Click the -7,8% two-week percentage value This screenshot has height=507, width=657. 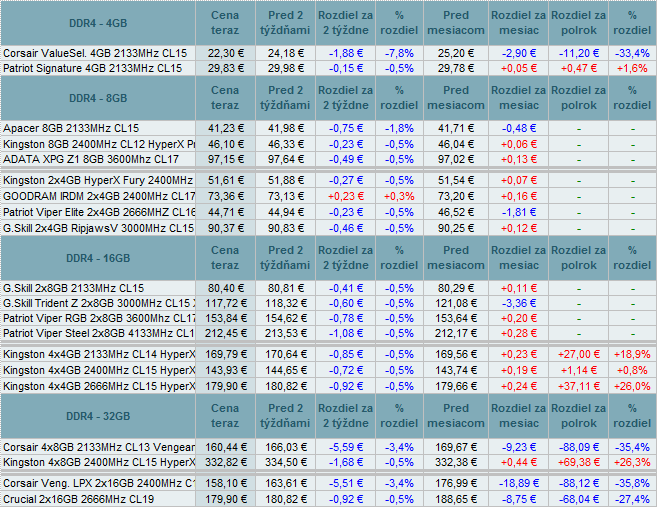coord(399,53)
